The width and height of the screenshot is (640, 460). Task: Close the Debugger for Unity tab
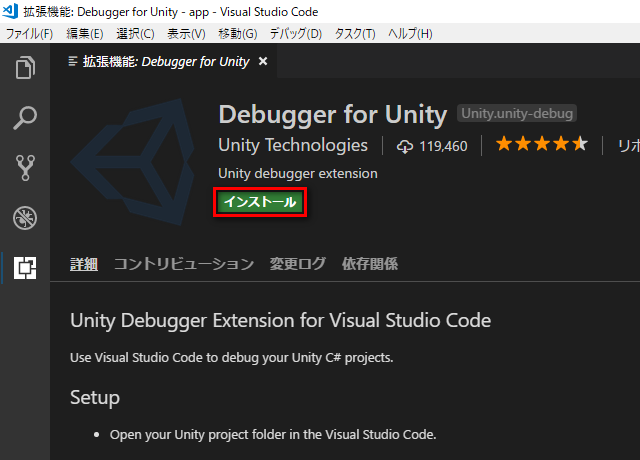263,61
